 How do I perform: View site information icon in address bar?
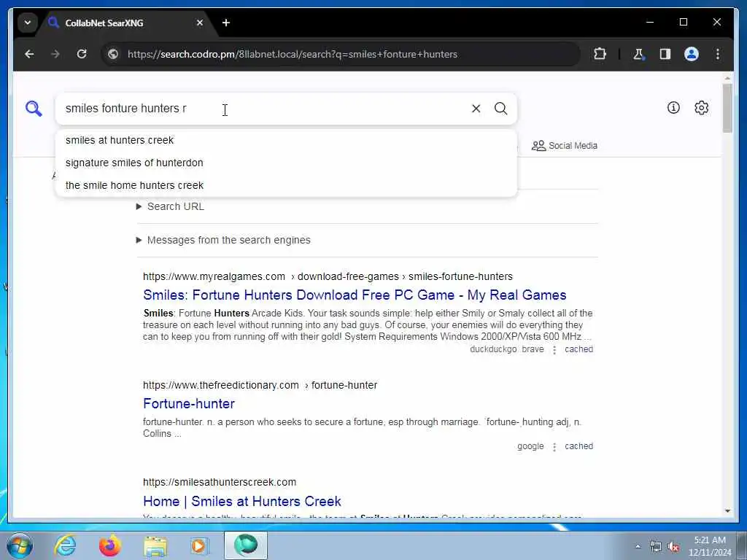[113, 54]
